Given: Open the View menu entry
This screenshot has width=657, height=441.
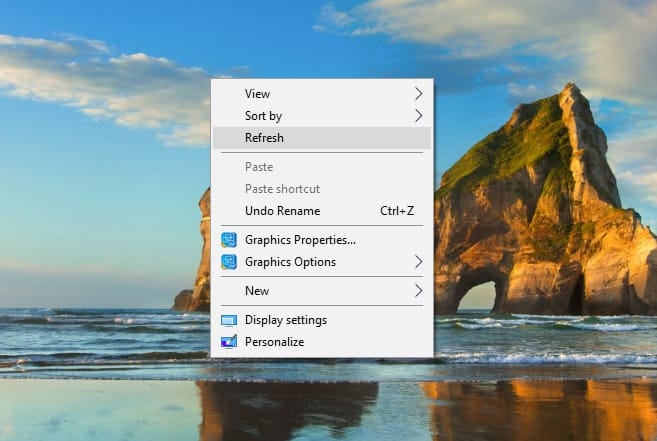Looking at the screenshot, I should [x=257, y=94].
